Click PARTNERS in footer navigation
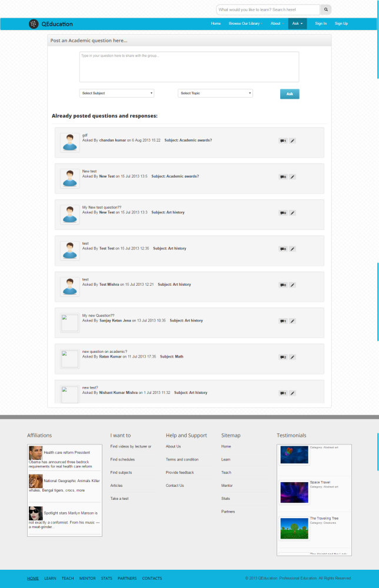Image resolution: width=379 pixels, height=588 pixels. click(x=127, y=578)
